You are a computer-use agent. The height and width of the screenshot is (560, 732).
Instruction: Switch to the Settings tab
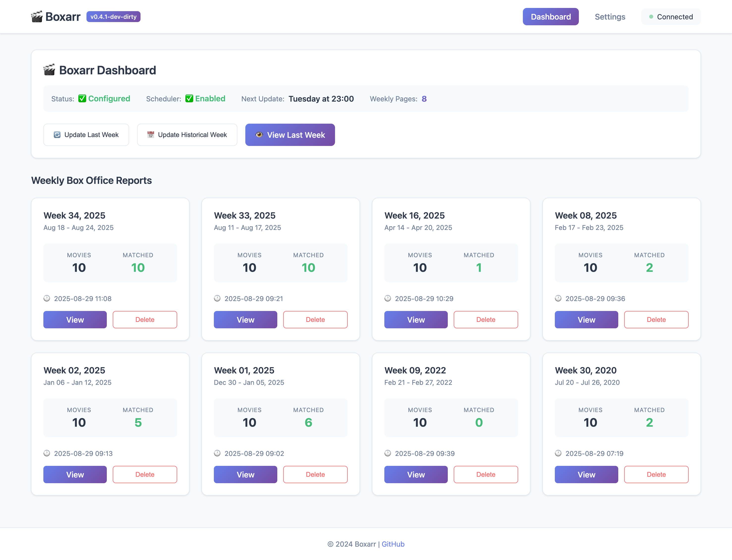click(610, 17)
